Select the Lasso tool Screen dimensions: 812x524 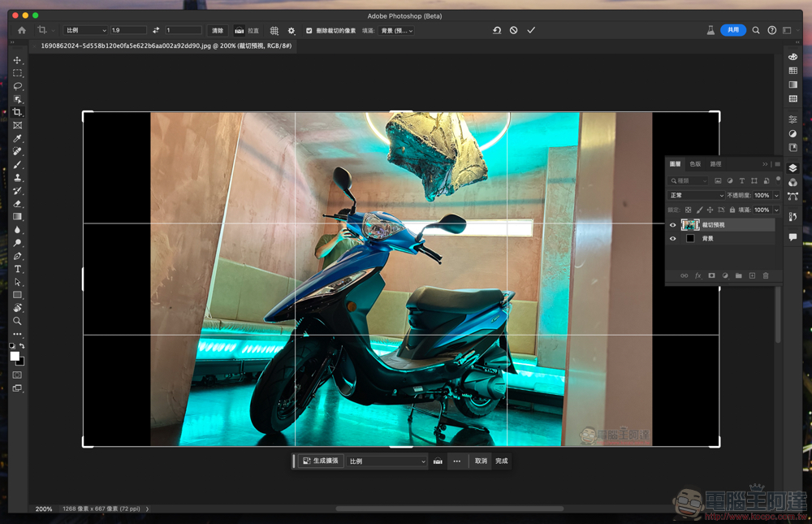point(17,86)
